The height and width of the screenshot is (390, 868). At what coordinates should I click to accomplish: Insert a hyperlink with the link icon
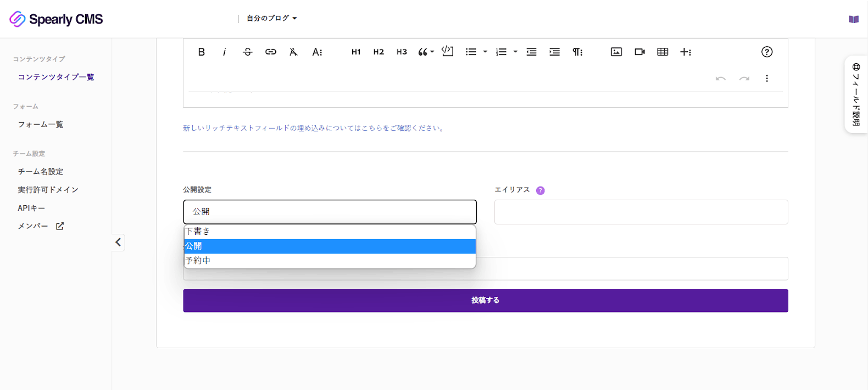271,52
